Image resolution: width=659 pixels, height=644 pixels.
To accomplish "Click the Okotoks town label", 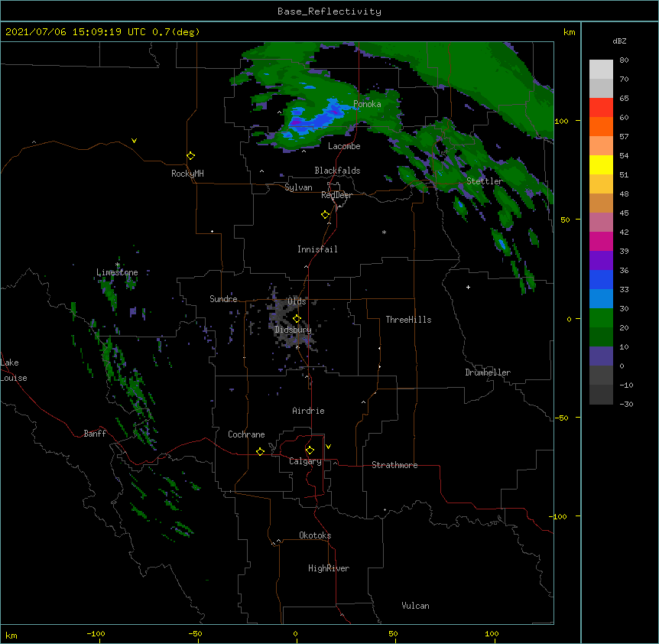I will click(x=315, y=535).
